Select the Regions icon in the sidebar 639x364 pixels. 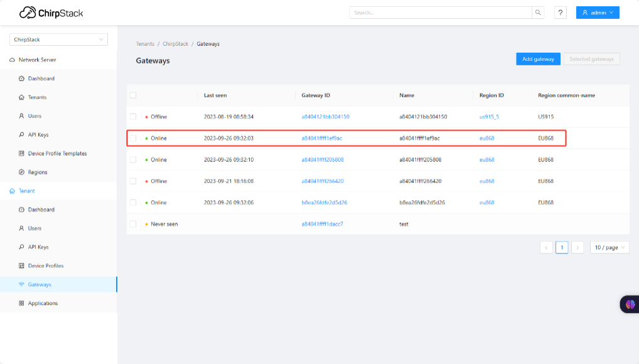pyautogui.click(x=21, y=172)
